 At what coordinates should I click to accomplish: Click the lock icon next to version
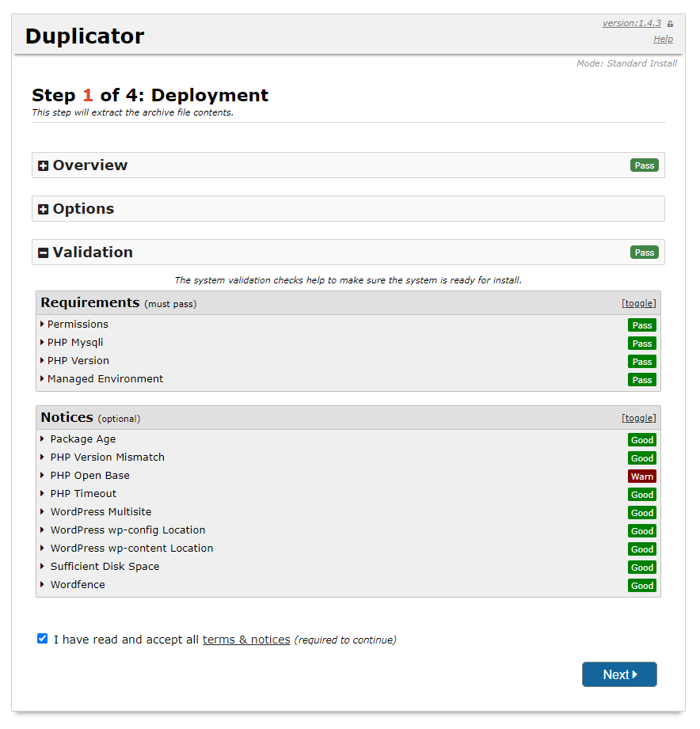coord(670,24)
